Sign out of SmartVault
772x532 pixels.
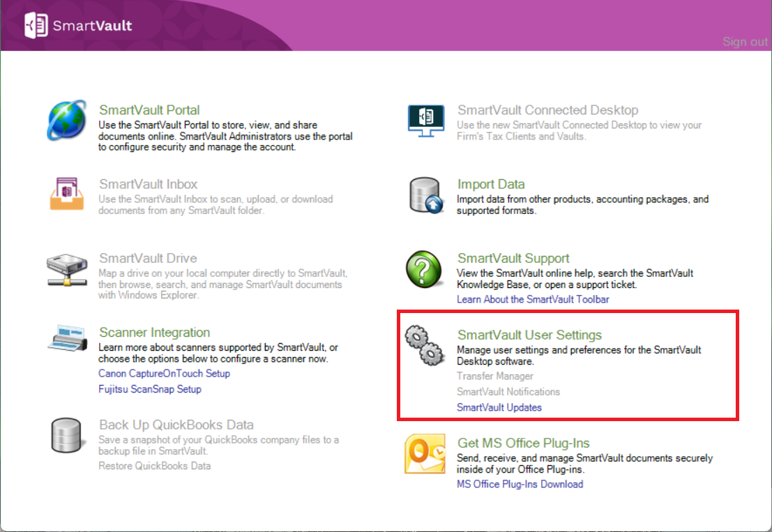745,42
